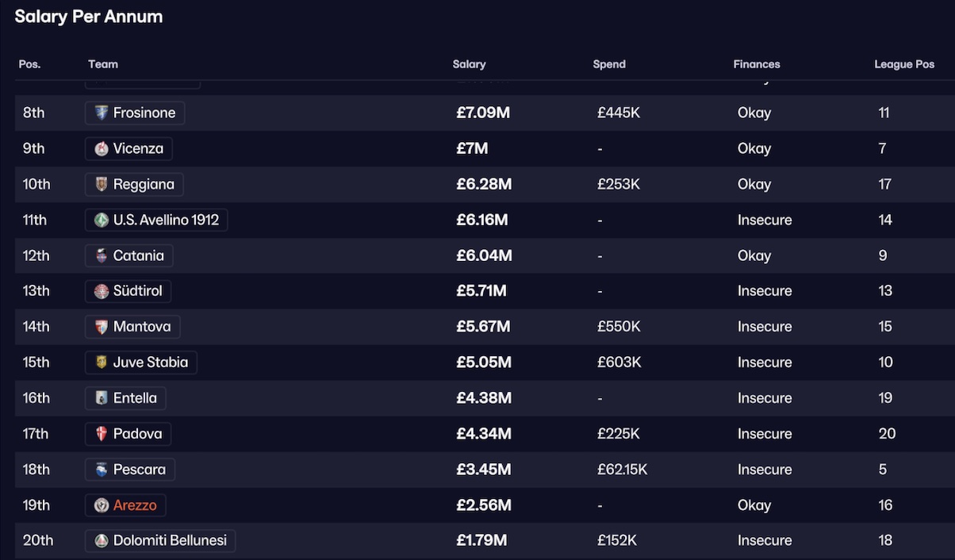
Task: Click the U.S. Avellino 1912 badge icon
Action: pos(102,220)
